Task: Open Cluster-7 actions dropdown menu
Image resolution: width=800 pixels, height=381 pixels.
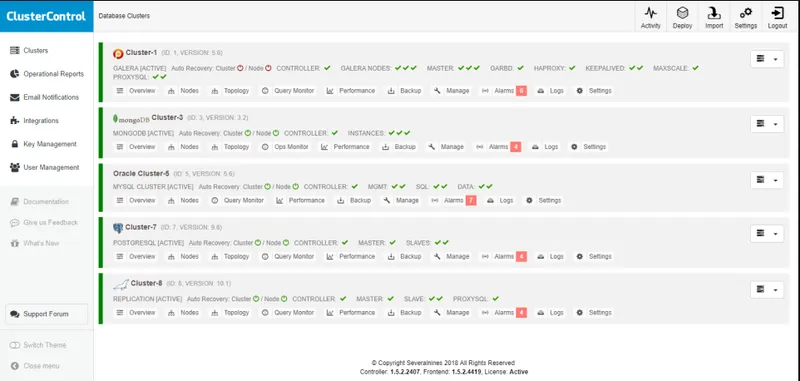Action: (x=767, y=234)
